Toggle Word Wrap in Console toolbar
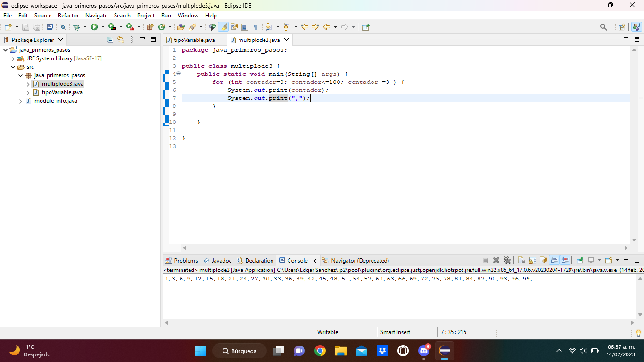This screenshot has height=362, width=644. pyautogui.click(x=543, y=260)
